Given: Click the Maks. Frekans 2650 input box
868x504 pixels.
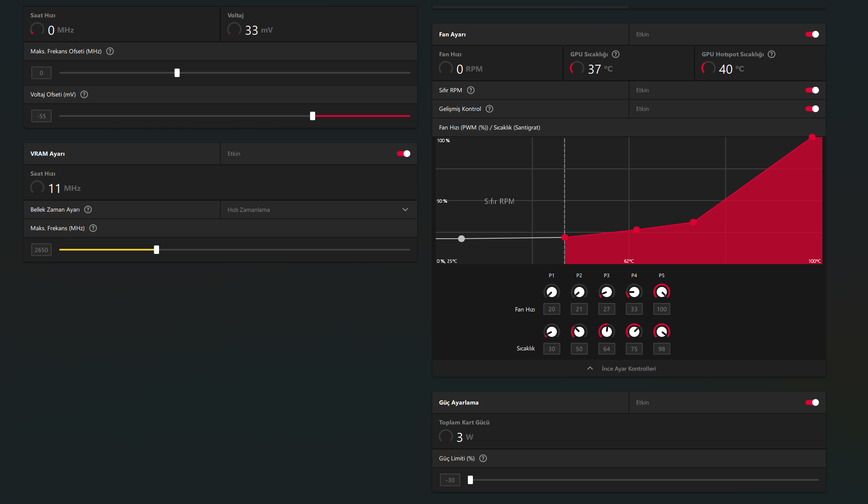Looking at the screenshot, I should (x=41, y=250).
